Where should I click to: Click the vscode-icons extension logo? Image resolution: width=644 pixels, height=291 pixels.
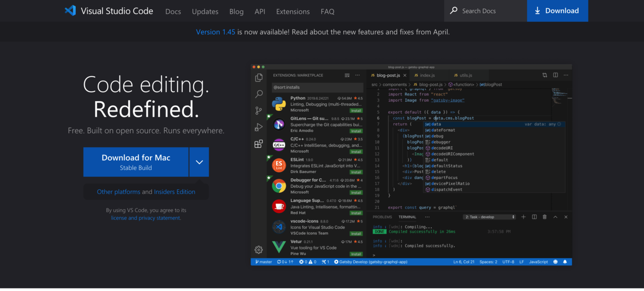pos(279,227)
